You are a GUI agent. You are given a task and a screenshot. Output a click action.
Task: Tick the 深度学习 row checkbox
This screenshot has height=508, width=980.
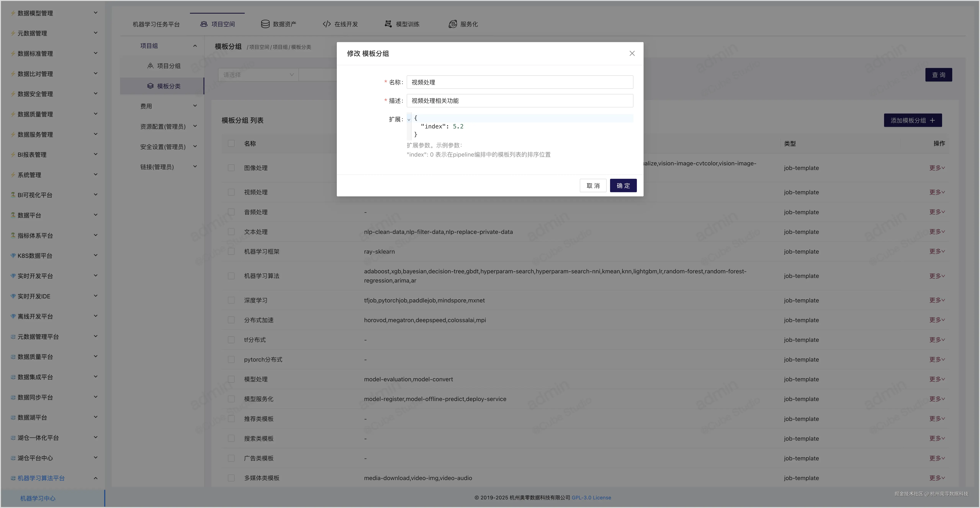pyautogui.click(x=231, y=300)
